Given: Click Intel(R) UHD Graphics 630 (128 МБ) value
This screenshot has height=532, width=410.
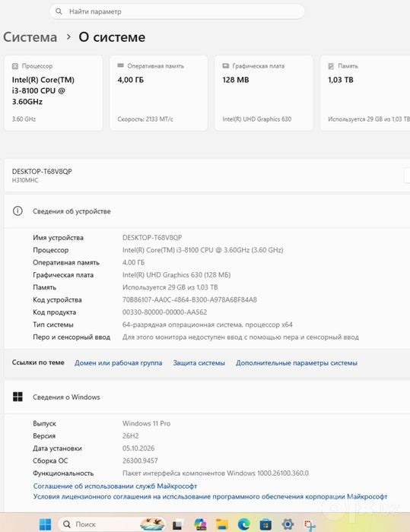Looking at the screenshot, I should [176, 275].
